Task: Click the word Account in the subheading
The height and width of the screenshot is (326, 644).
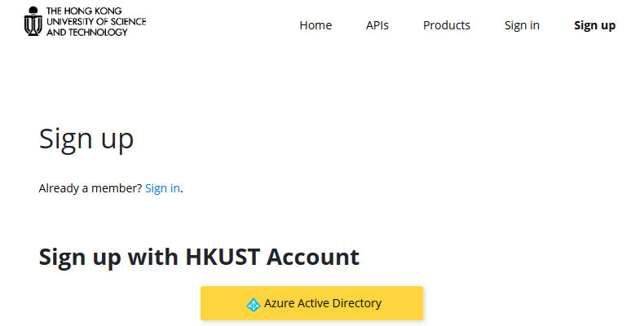Action: (x=313, y=257)
